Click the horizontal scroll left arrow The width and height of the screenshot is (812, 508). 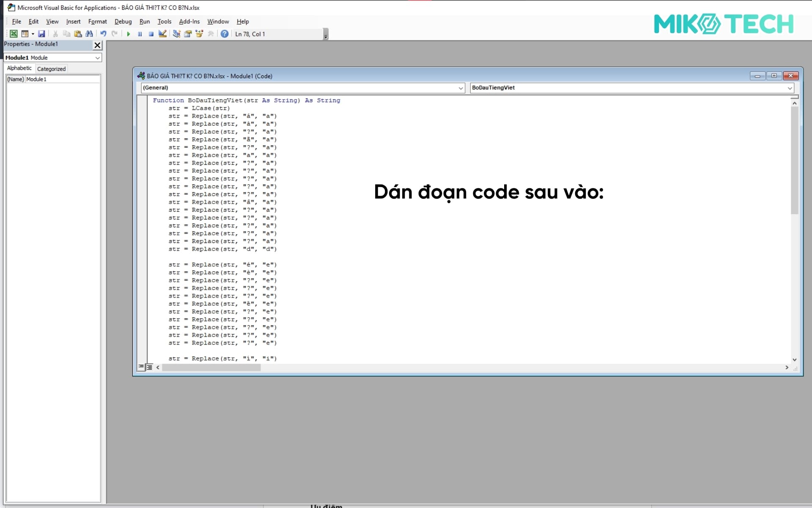pyautogui.click(x=158, y=367)
